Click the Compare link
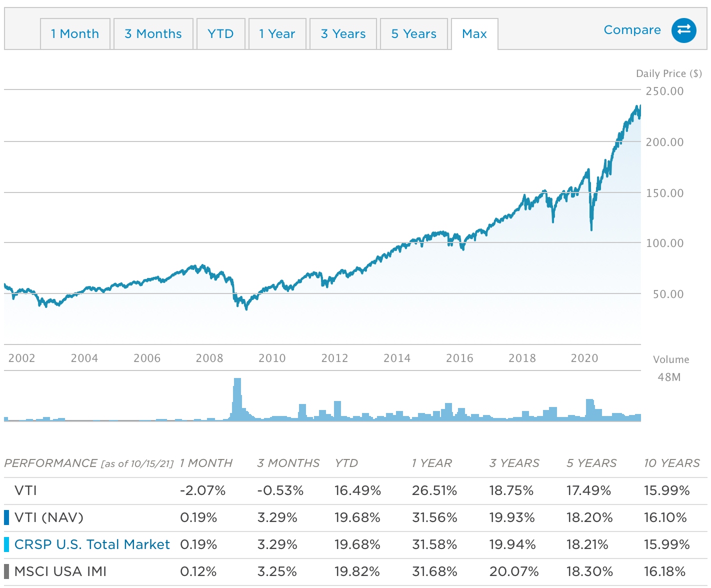Image resolution: width=711 pixels, height=588 pixels. (x=632, y=30)
